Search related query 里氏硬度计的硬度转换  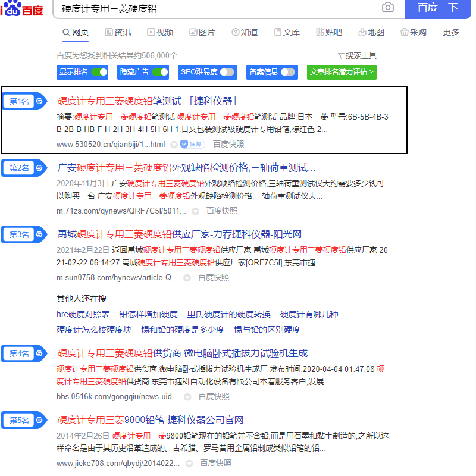pos(229,315)
